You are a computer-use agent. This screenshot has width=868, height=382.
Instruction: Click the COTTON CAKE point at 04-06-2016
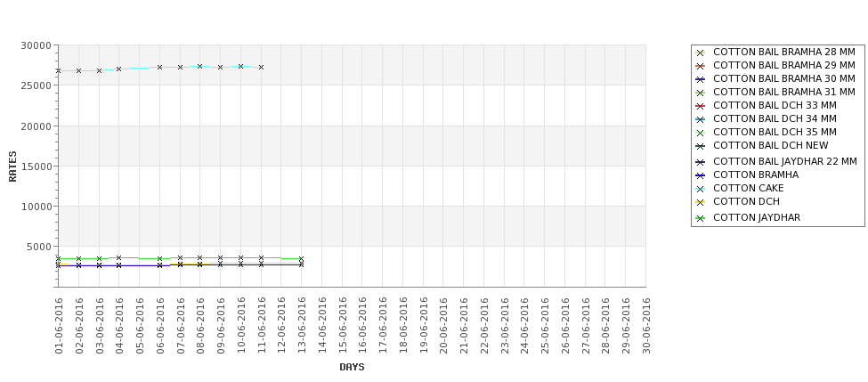119,69
